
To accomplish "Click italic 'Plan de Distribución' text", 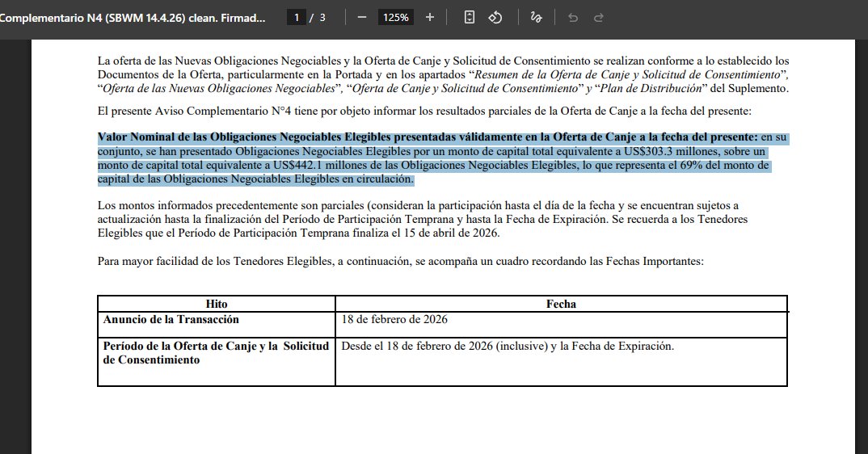I will pos(651,89).
